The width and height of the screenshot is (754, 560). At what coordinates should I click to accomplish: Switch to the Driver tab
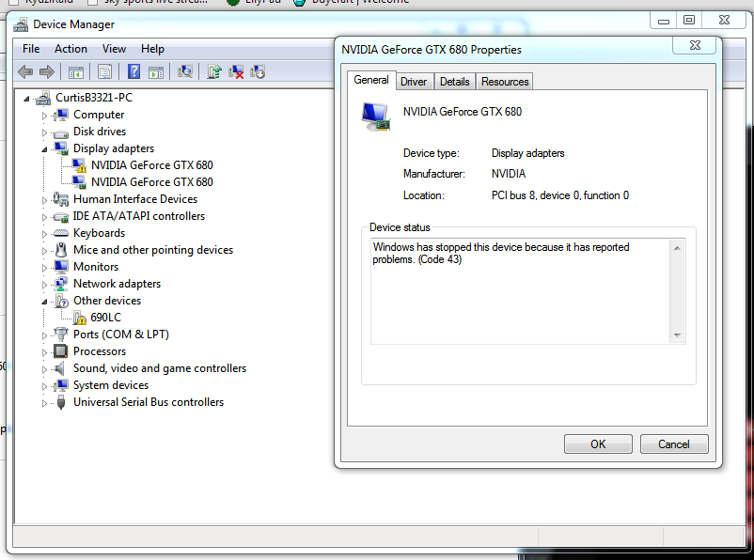(414, 82)
